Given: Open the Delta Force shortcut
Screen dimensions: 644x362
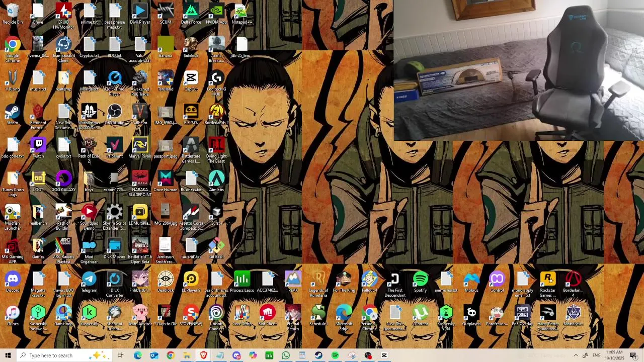Looking at the screenshot, I should click(191, 14).
